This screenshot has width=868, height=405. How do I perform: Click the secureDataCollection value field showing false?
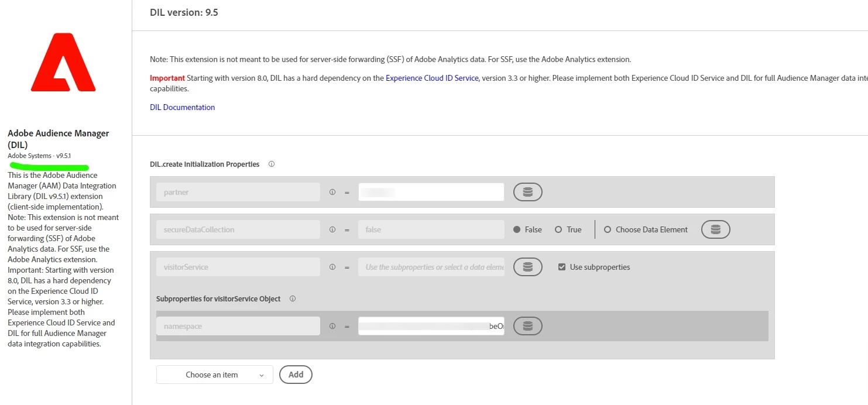(431, 229)
